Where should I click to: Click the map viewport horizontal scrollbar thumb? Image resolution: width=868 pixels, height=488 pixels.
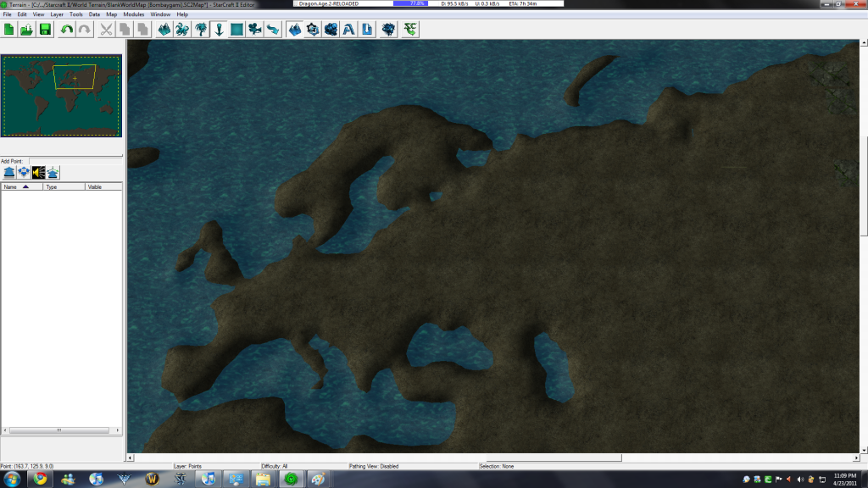pyautogui.click(x=554, y=457)
